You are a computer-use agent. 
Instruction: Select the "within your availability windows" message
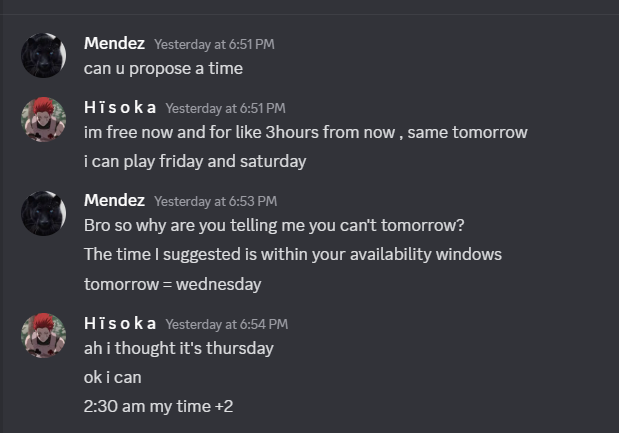[292, 254]
